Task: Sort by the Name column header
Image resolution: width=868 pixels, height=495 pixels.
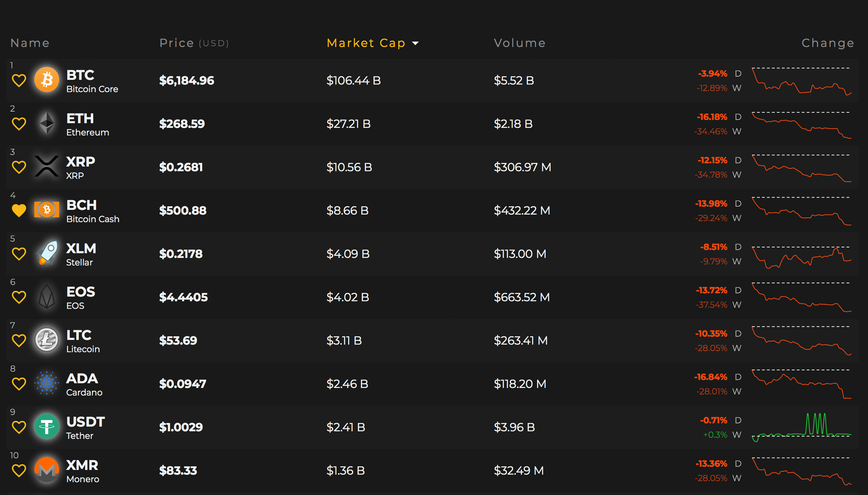Action: (x=30, y=43)
